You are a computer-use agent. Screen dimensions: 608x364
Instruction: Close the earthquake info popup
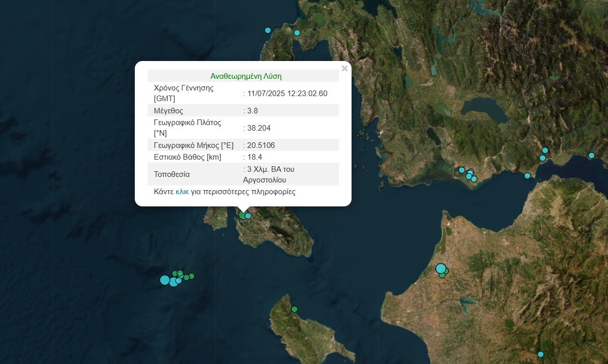[x=344, y=69]
